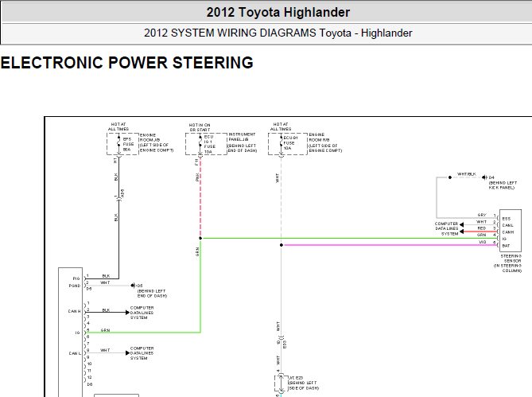Click "COMPUTER DATA LINES SYSTEM" beside CAN L WHT wire

coord(142,353)
